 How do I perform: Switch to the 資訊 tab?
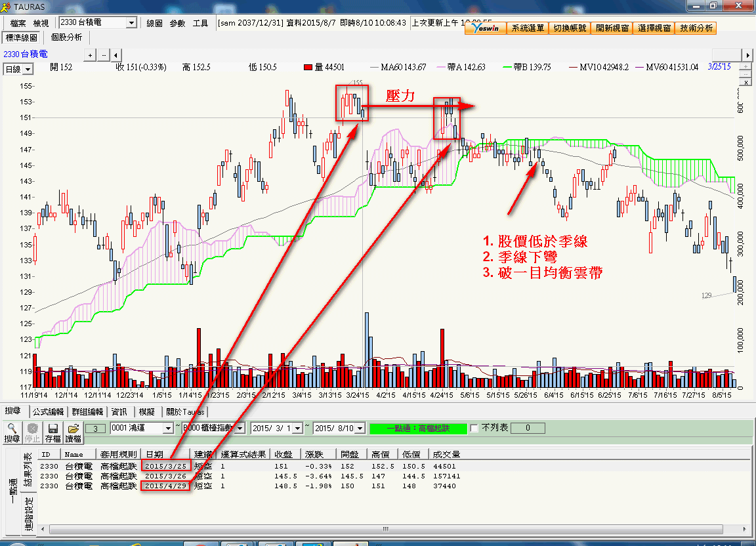click(x=119, y=412)
